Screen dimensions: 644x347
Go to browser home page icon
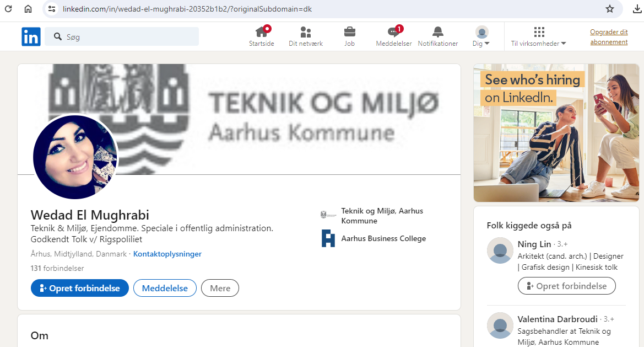[28, 9]
